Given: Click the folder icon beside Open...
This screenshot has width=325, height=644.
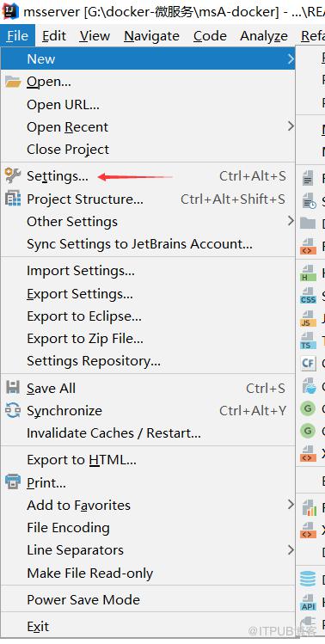Looking at the screenshot, I should pos(13,82).
